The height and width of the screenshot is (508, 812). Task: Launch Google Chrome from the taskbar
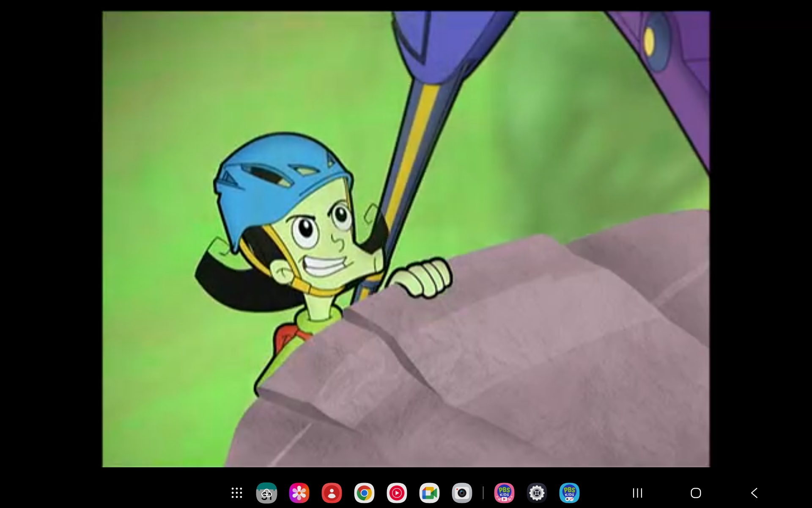click(x=364, y=493)
